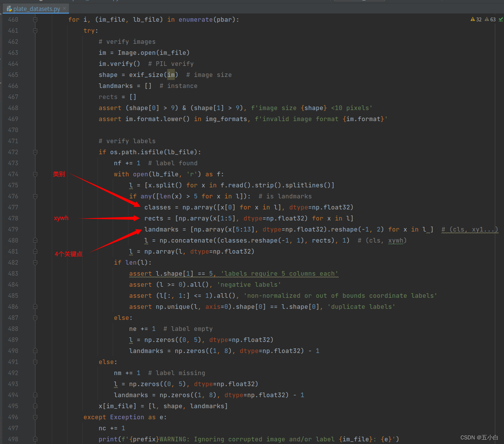Fold the if len(l) block at line 482
Screen dimensions: 504x444
[35, 263]
